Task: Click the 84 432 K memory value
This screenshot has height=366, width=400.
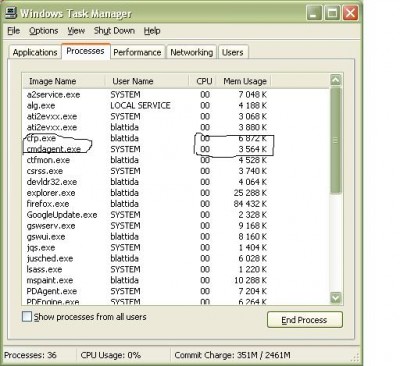Action: tap(250, 204)
